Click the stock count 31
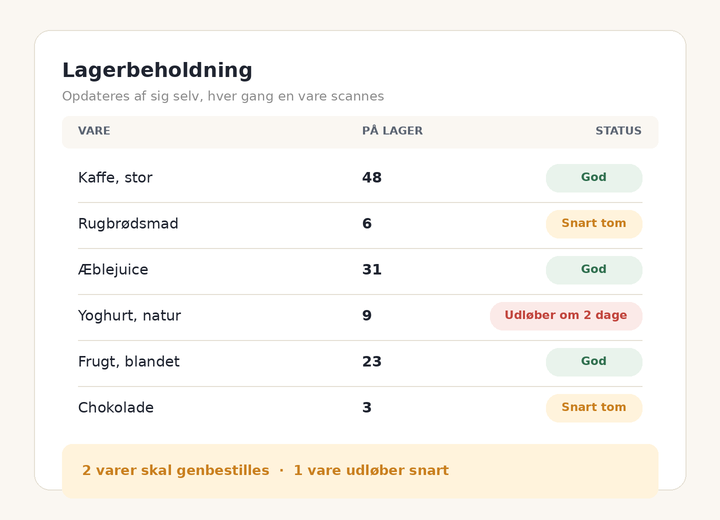 point(371,270)
